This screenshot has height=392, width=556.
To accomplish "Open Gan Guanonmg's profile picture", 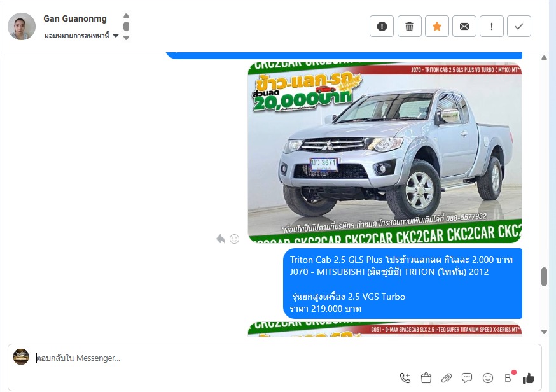I will pos(22,27).
